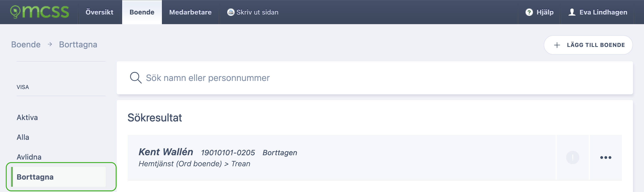644x192 pixels.
Task: Click the search magnifier icon
Action: click(x=136, y=78)
